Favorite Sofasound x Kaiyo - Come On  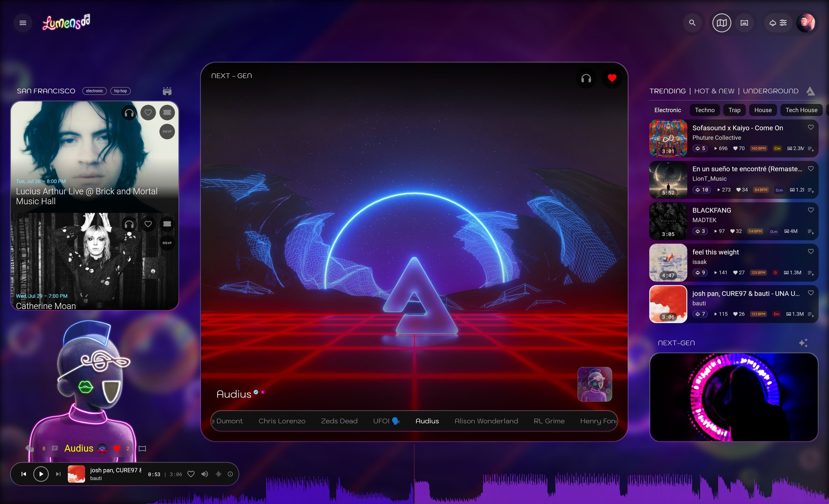(811, 128)
